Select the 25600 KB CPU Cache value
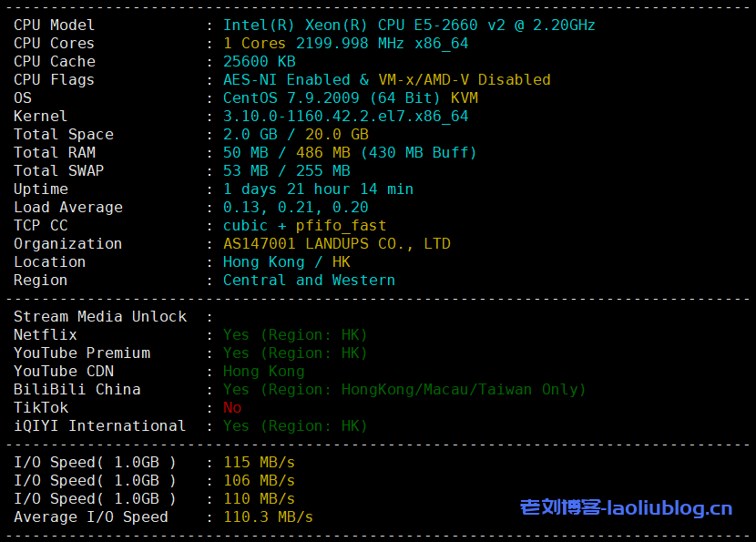This screenshot has width=756, height=542. [x=259, y=62]
